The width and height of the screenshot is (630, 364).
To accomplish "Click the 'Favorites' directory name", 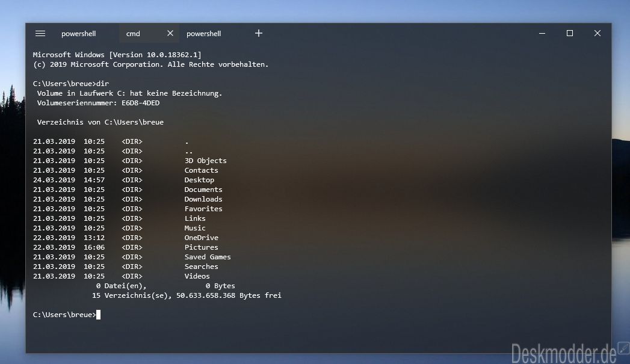I will coord(203,209).
